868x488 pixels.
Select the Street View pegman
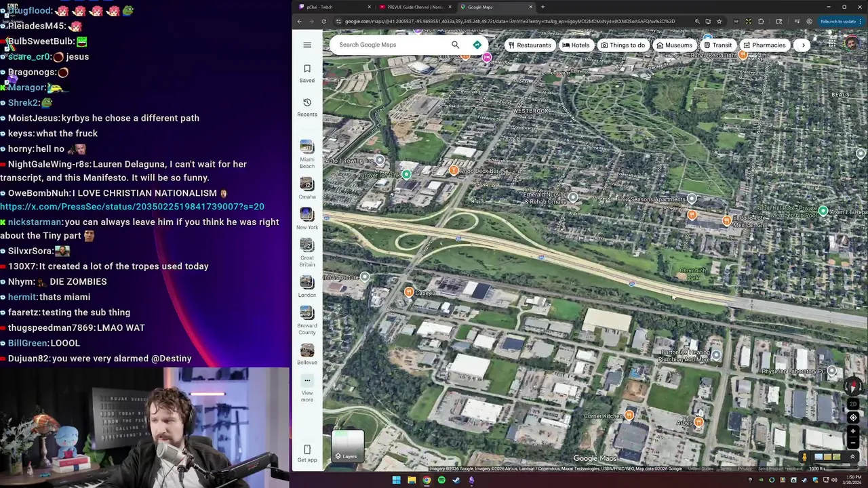[x=805, y=457]
